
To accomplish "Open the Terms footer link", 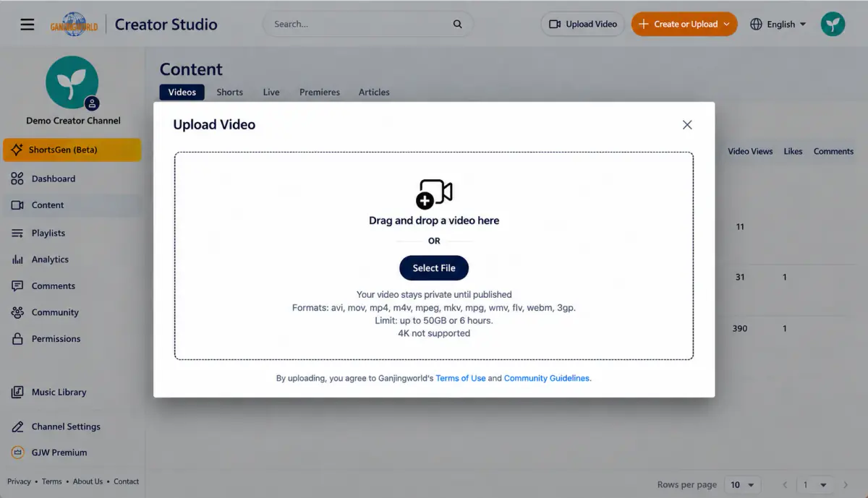I will pyautogui.click(x=51, y=481).
